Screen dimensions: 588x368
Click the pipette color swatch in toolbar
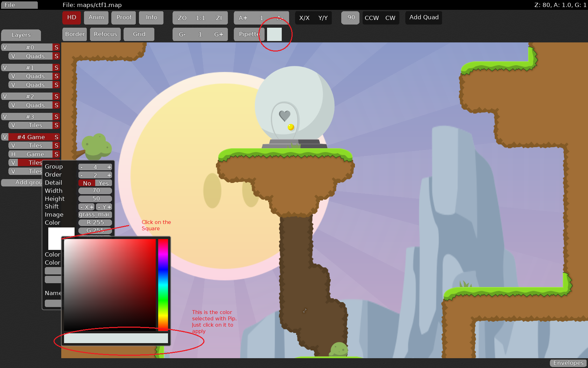(274, 34)
